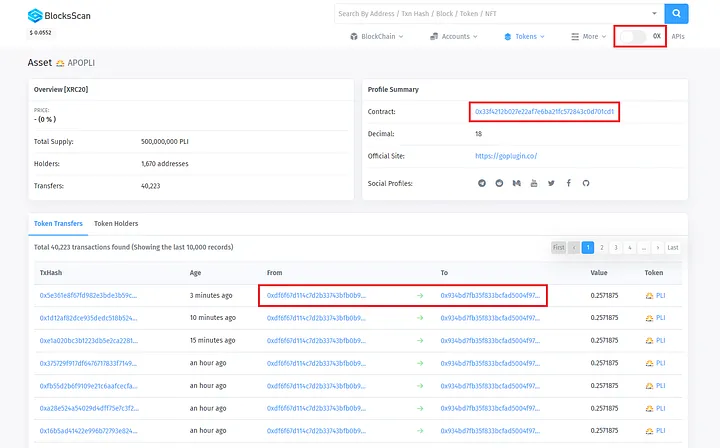720x448 pixels.
Task: Open the Telegram social profile icon
Action: pyautogui.click(x=482, y=183)
